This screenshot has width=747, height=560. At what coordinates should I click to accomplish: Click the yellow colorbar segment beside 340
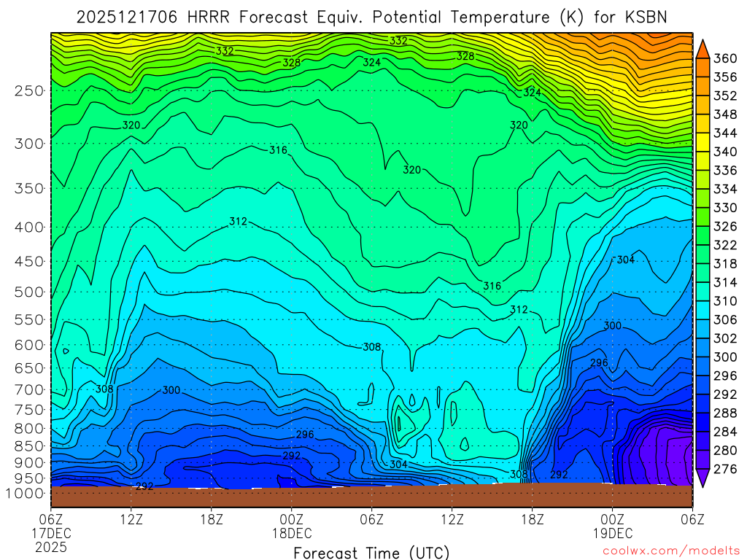point(703,142)
